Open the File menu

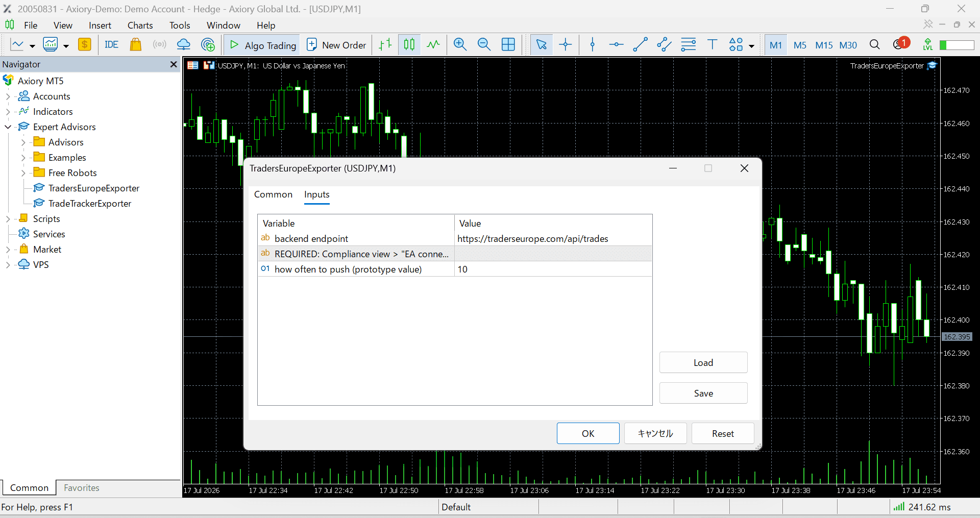click(31, 25)
